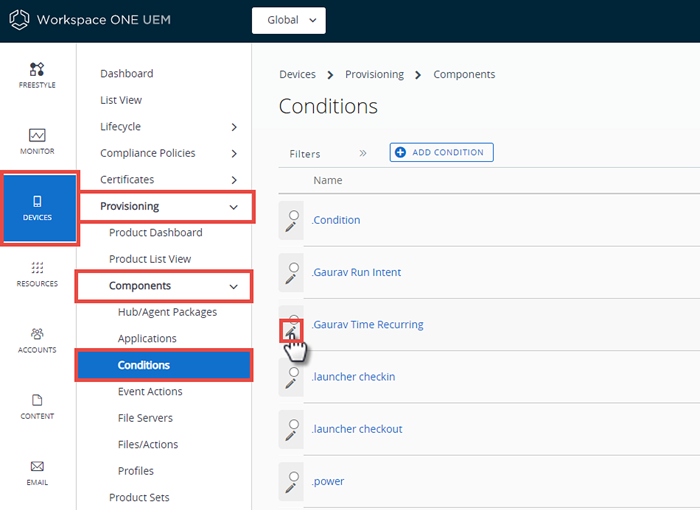Image resolution: width=700 pixels, height=510 pixels.
Task: Click the Devices breadcrumb
Action: click(297, 74)
